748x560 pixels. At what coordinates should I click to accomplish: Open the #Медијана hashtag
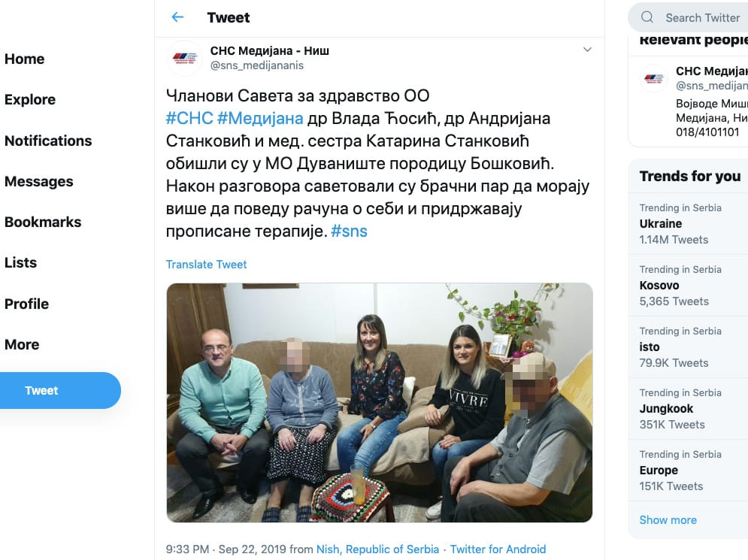coord(260,118)
